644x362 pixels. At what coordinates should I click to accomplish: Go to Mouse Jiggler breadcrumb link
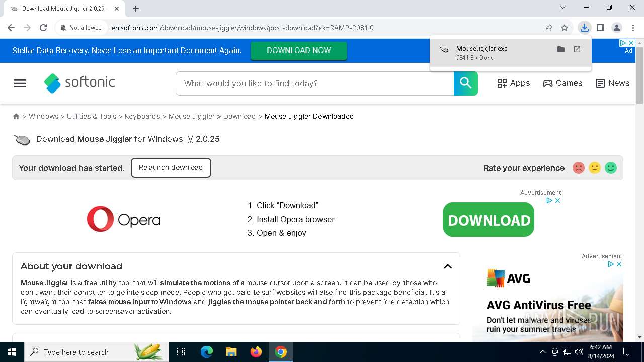(x=192, y=116)
